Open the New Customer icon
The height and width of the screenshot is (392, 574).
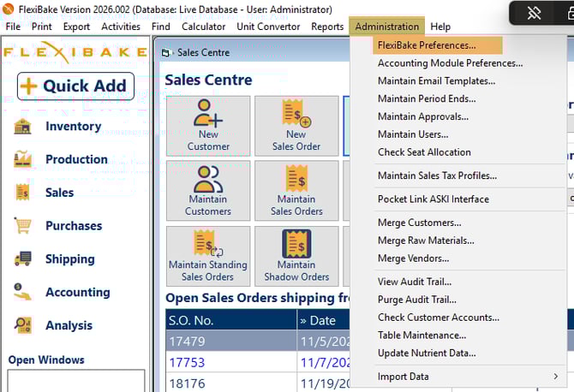tap(208, 125)
